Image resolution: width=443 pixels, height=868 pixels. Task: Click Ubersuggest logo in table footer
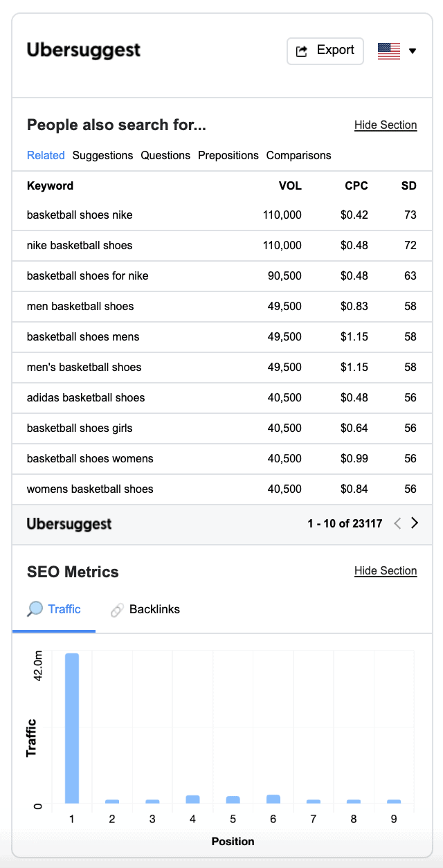[69, 524]
